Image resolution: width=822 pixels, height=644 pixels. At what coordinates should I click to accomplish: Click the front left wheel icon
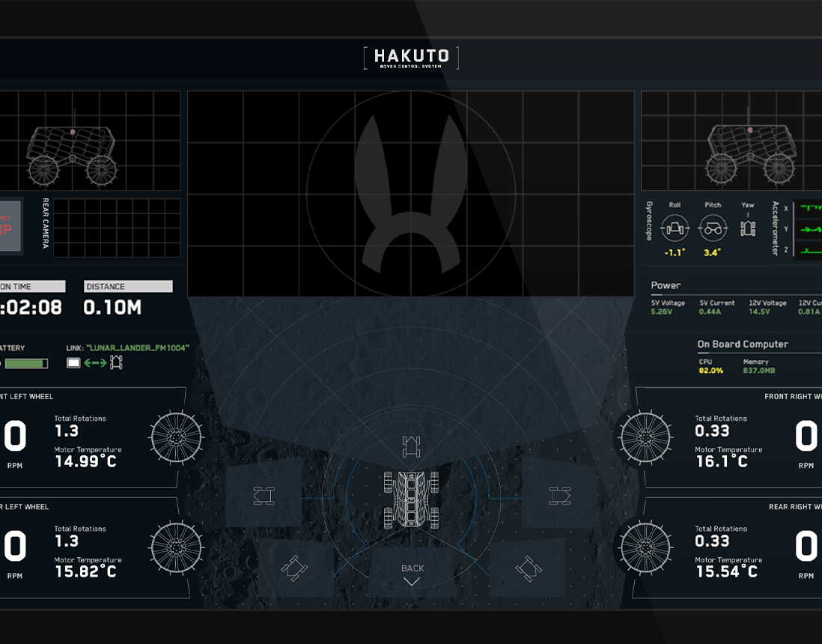(x=176, y=437)
